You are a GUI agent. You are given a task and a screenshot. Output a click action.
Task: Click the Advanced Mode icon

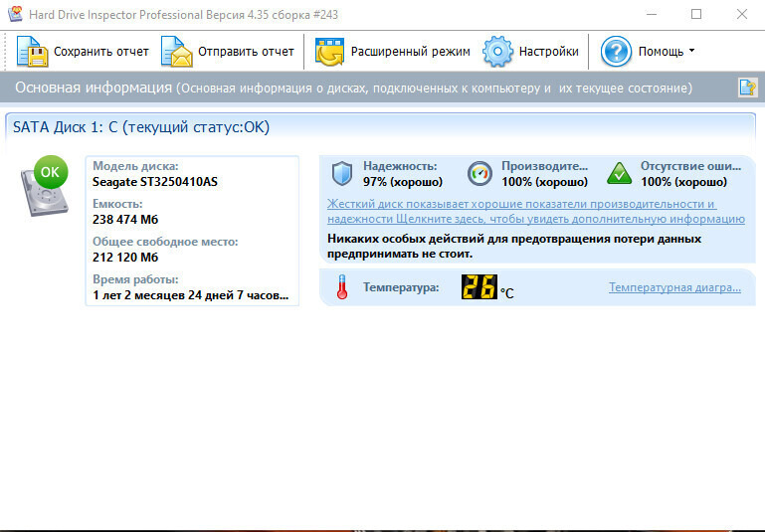click(329, 51)
